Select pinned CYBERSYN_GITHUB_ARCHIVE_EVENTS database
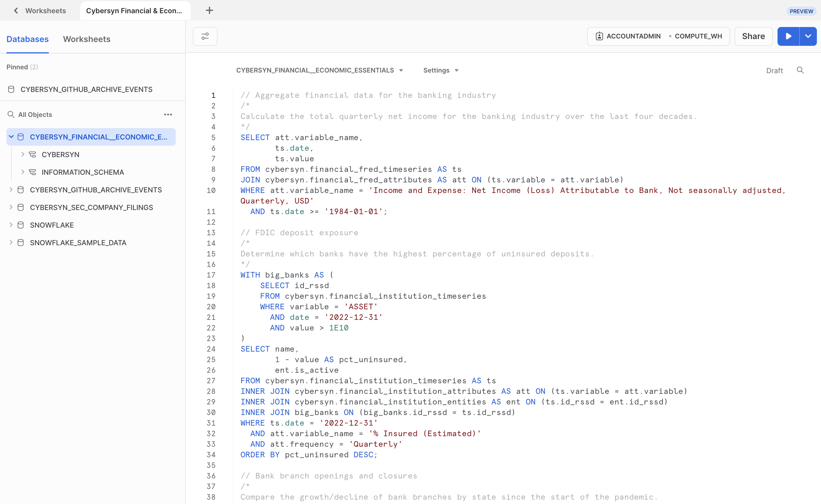 point(86,89)
